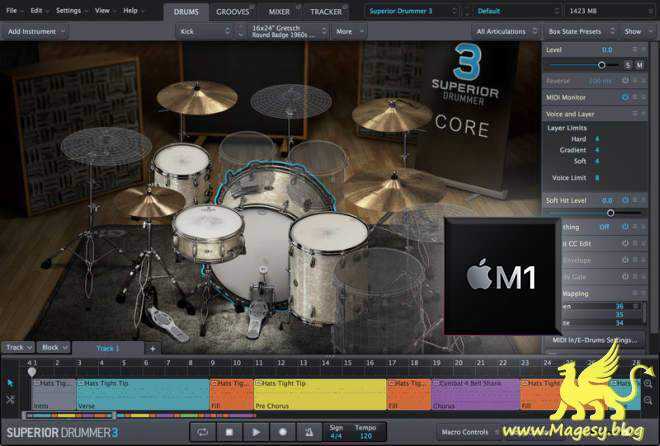
Task: Zoom out on the song track
Action: click(648, 400)
